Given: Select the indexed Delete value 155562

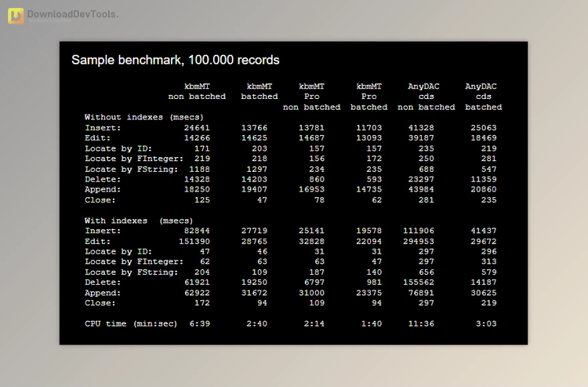Looking at the screenshot, I should pos(419,283).
